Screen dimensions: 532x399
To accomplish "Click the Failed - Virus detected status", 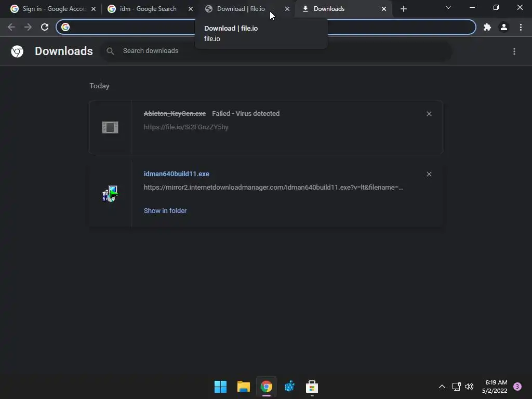I will [x=246, y=114].
